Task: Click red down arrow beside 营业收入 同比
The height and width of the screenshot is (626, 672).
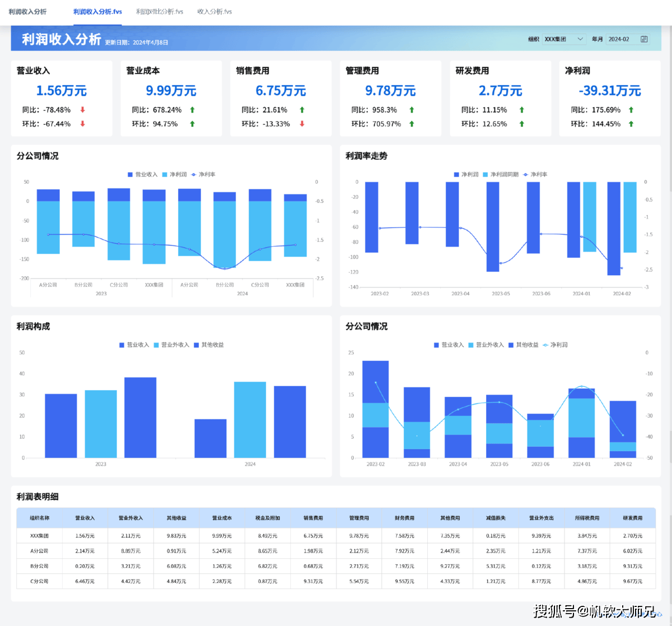Action: click(82, 110)
